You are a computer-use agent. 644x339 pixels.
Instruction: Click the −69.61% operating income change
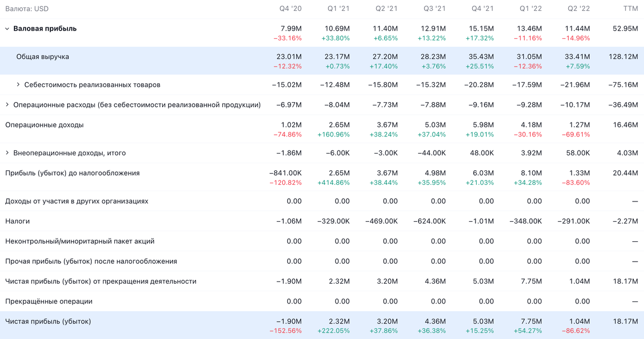tap(575, 134)
